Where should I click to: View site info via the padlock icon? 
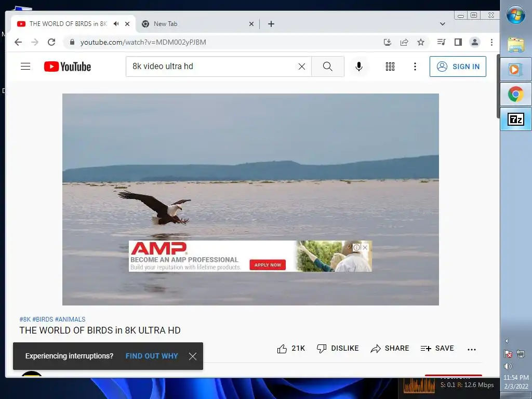[72, 42]
